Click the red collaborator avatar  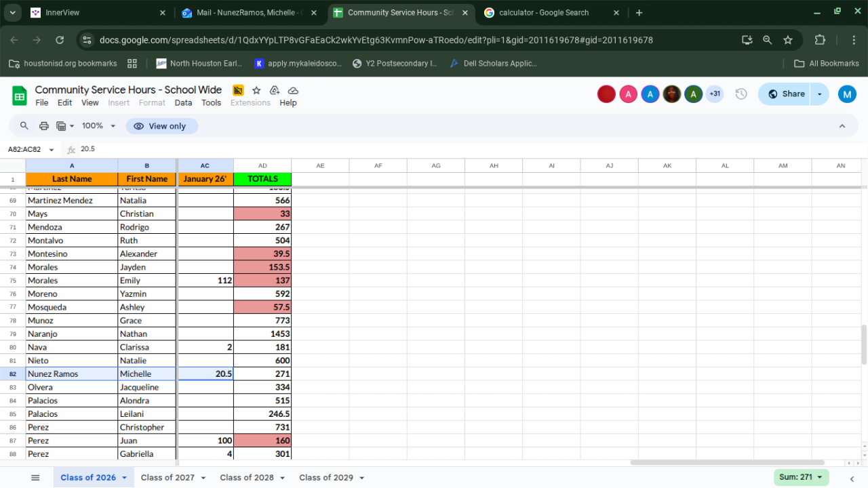click(606, 94)
